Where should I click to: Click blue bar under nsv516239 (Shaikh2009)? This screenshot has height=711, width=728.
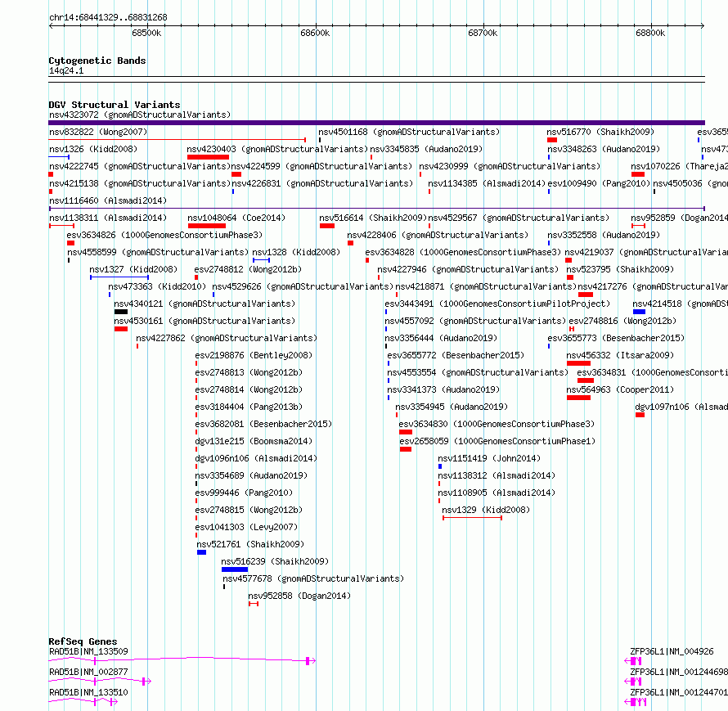point(235,569)
